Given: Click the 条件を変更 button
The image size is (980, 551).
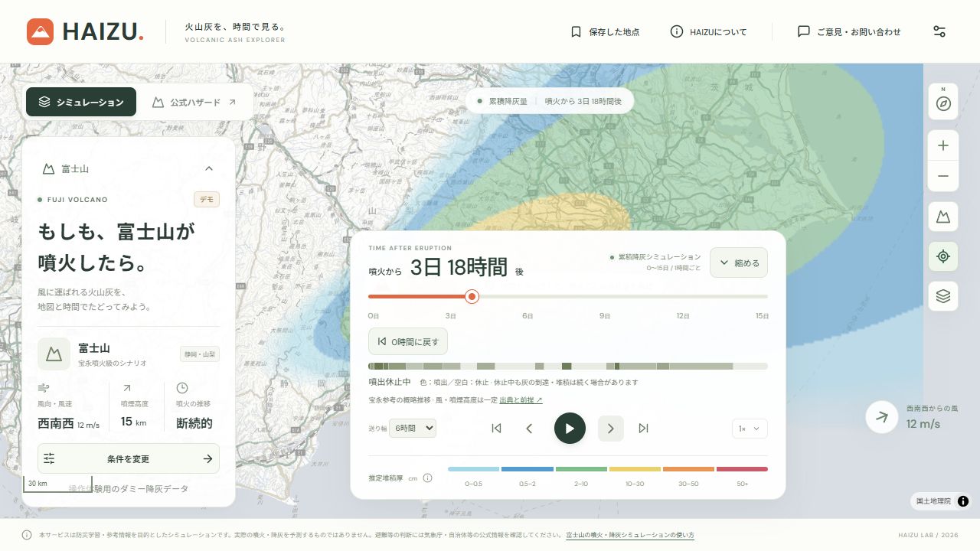Looking at the screenshot, I should [x=129, y=458].
